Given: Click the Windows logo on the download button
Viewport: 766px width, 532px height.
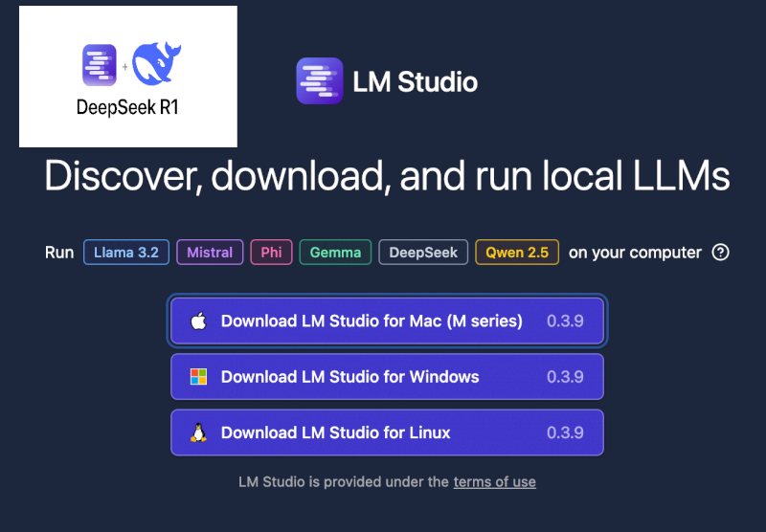Looking at the screenshot, I should click(x=198, y=377).
